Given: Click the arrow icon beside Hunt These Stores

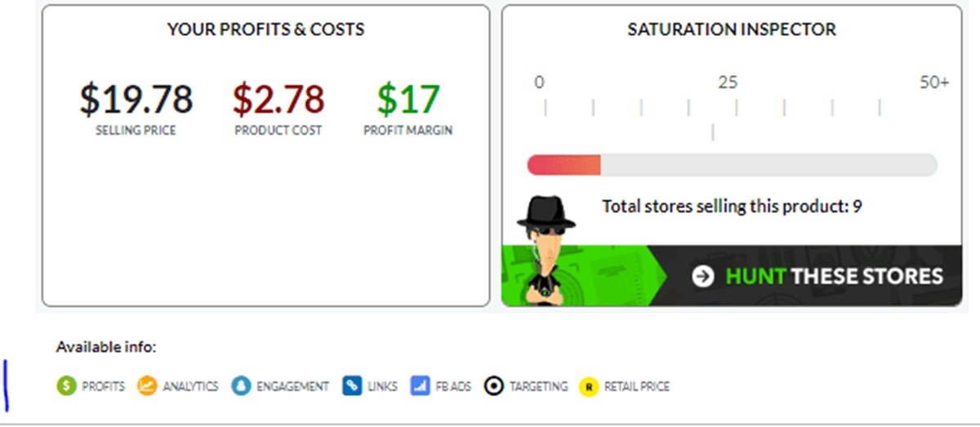Looking at the screenshot, I should (x=702, y=276).
